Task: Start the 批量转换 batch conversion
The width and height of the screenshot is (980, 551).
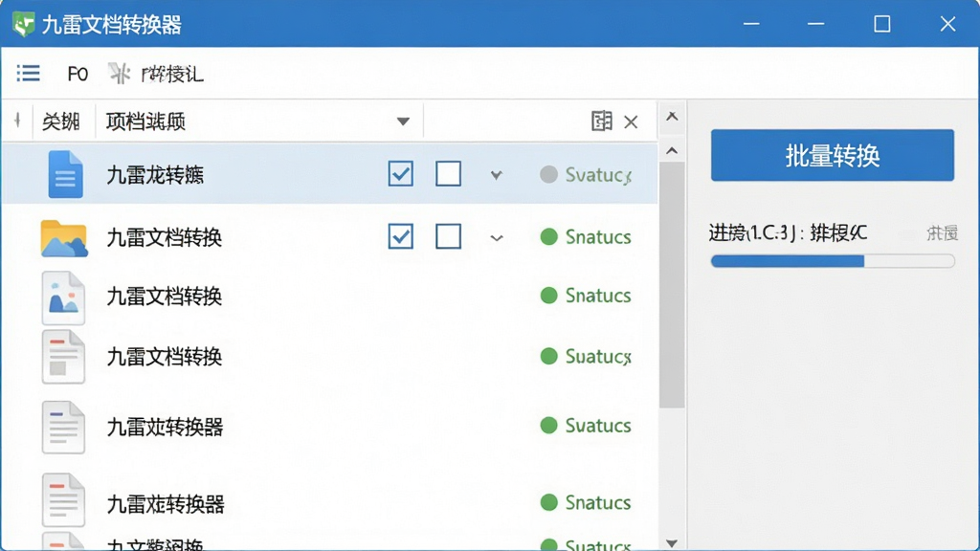Action: click(x=833, y=156)
